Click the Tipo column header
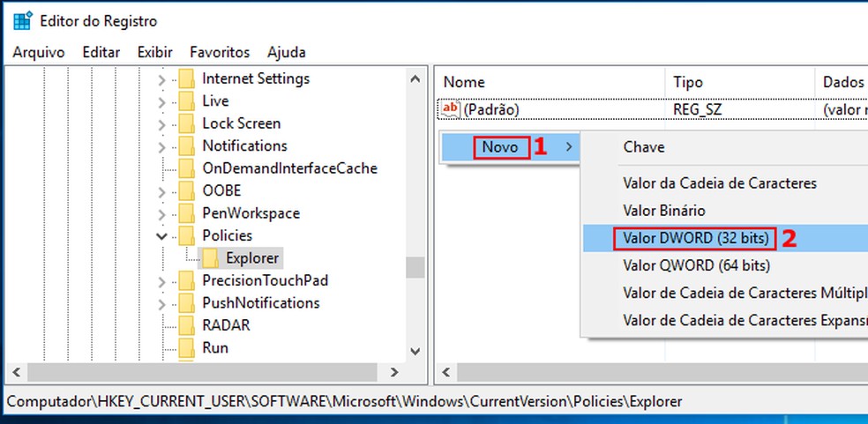Viewport: 868px width, 424px height. point(688,82)
